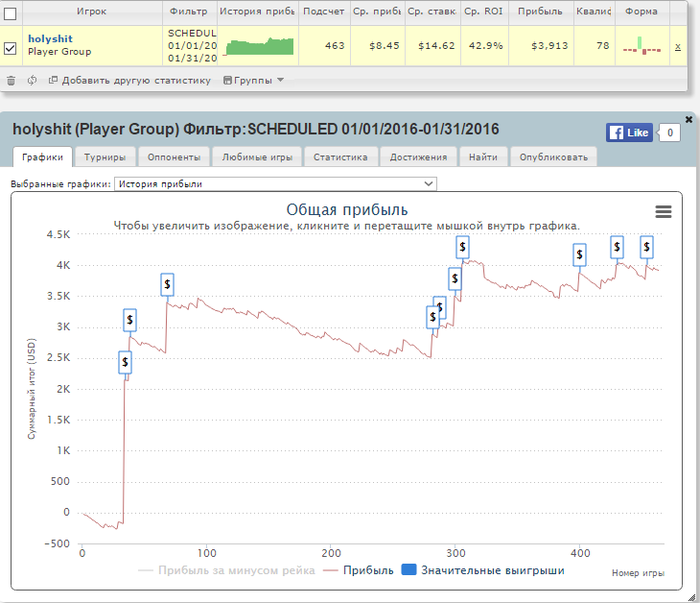The width and height of the screenshot is (700, 603).
Task: Click the 42.9% ROI cell
Action: pyautogui.click(x=485, y=46)
